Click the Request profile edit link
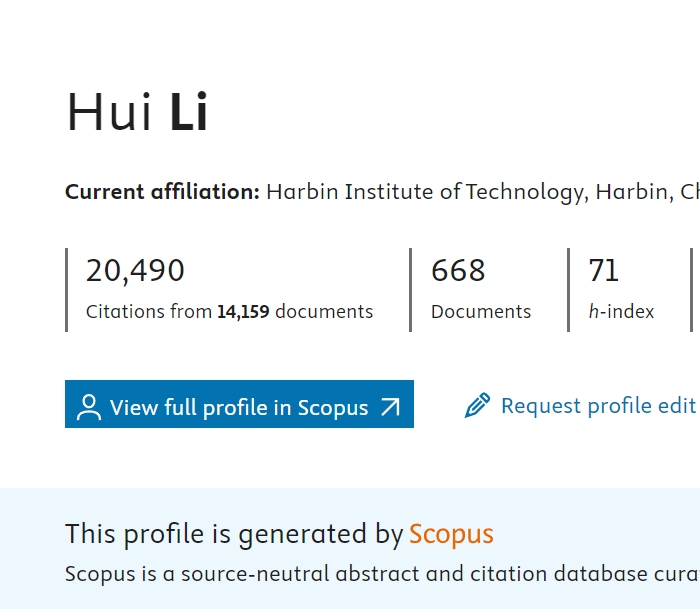 tap(597, 405)
